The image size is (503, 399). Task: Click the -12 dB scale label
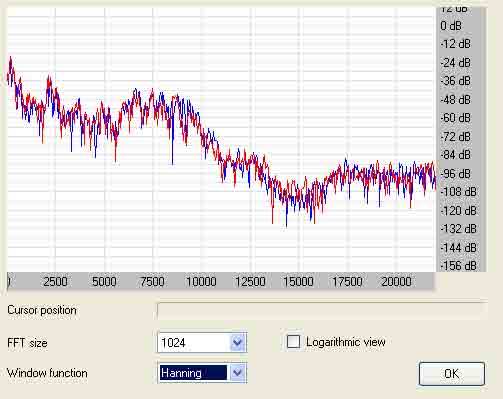click(x=455, y=44)
